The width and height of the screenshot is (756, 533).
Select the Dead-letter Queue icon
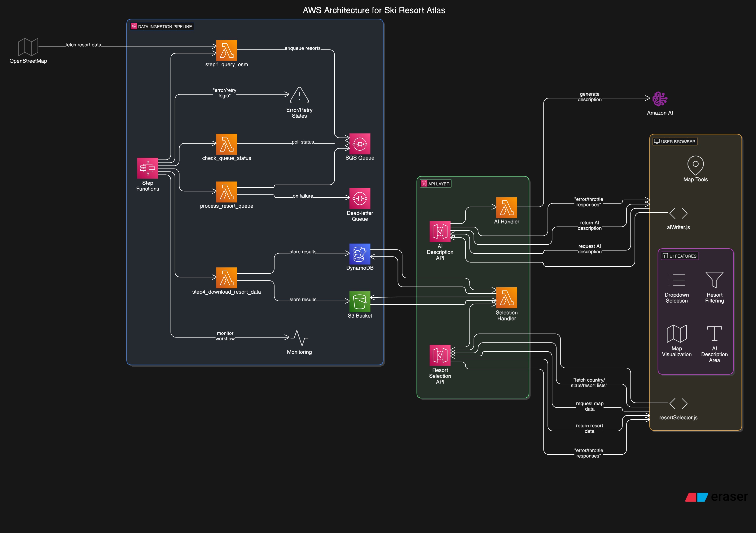pos(360,198)
